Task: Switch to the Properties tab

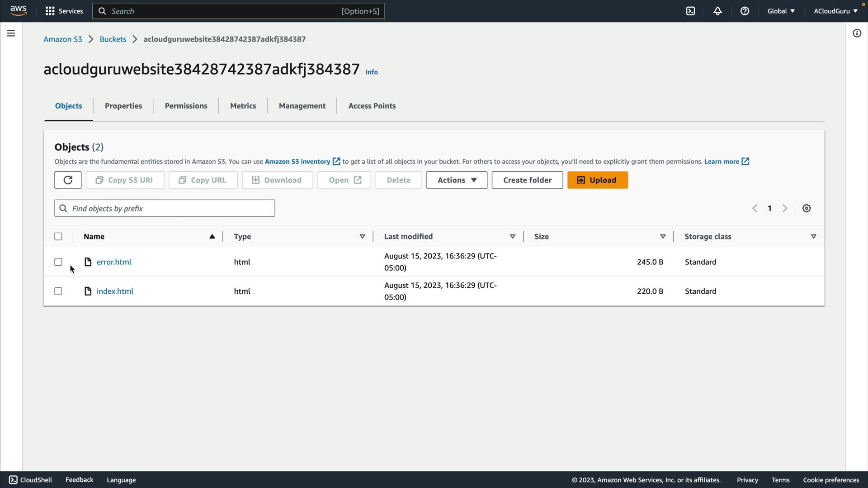Action: pyautogui.click(x=123, y=106)
